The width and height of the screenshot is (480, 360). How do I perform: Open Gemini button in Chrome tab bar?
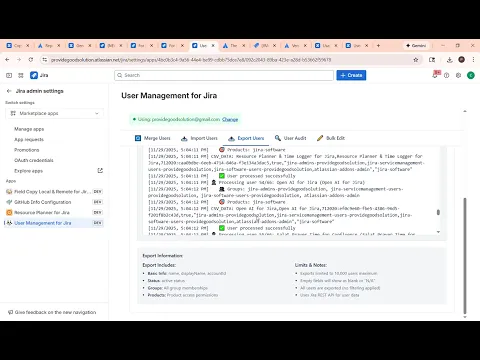pos(416,45)
